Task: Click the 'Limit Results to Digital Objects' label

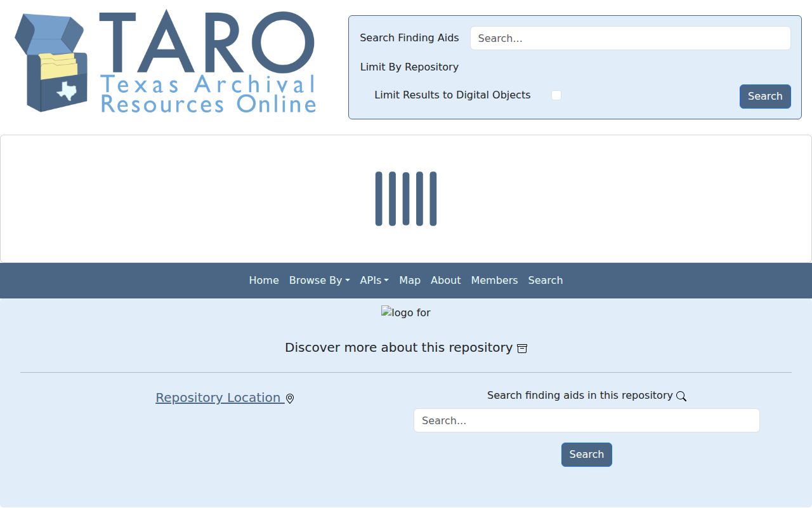Action: coord(452,95)
